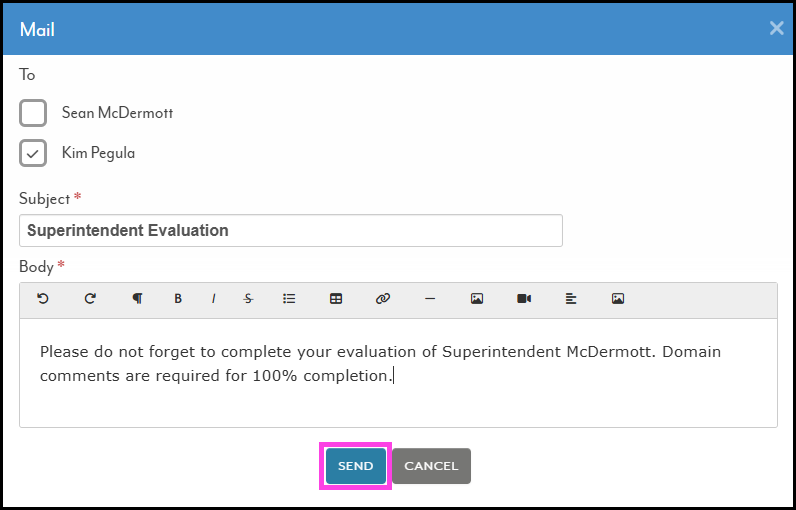Close the Mail dialog with the X
The height and width of the screenshot is (510, 796).
coord(776,28)
